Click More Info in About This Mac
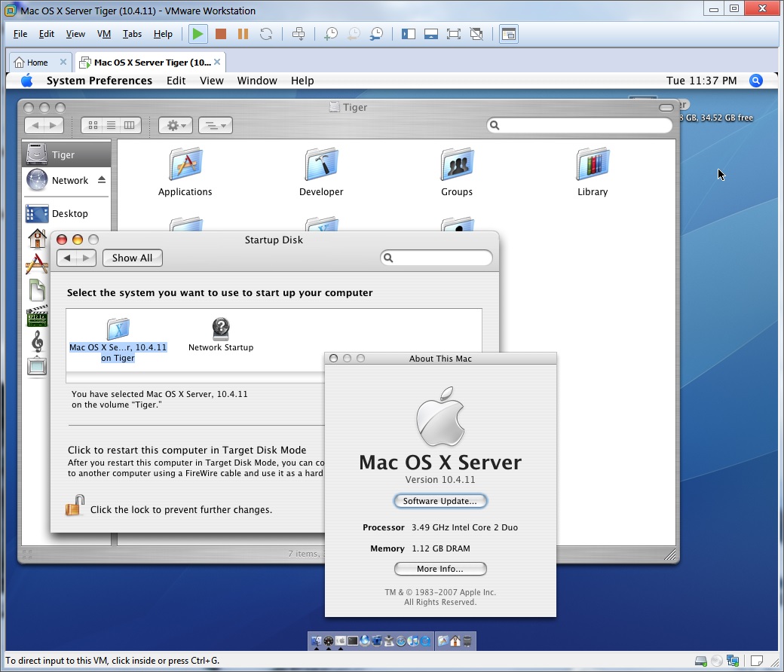The width and height of the screenshot is (784, 672). 440,569
